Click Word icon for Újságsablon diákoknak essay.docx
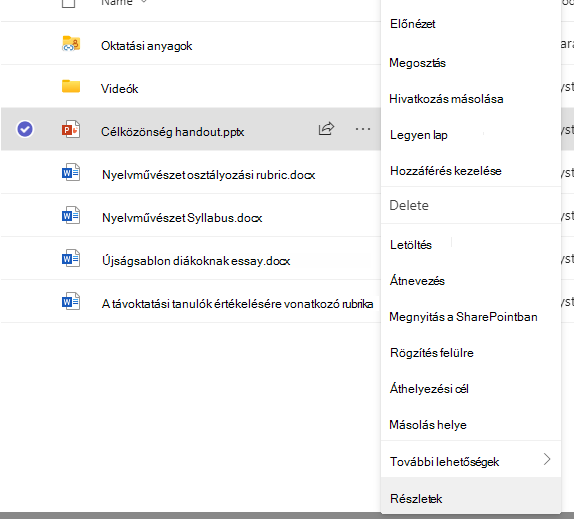 pos(71,258)
